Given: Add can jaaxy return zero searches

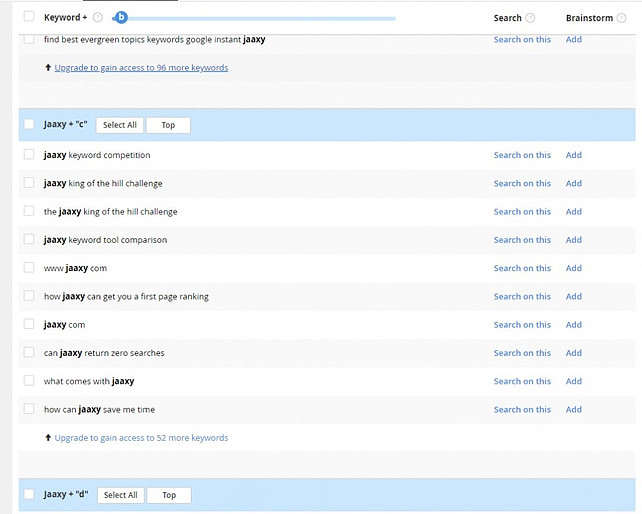Looking at the screenshot, I should pos(574,353).
